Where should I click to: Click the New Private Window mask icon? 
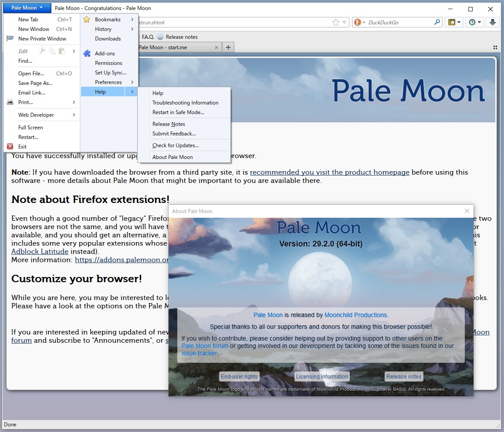tap(10, 39)
